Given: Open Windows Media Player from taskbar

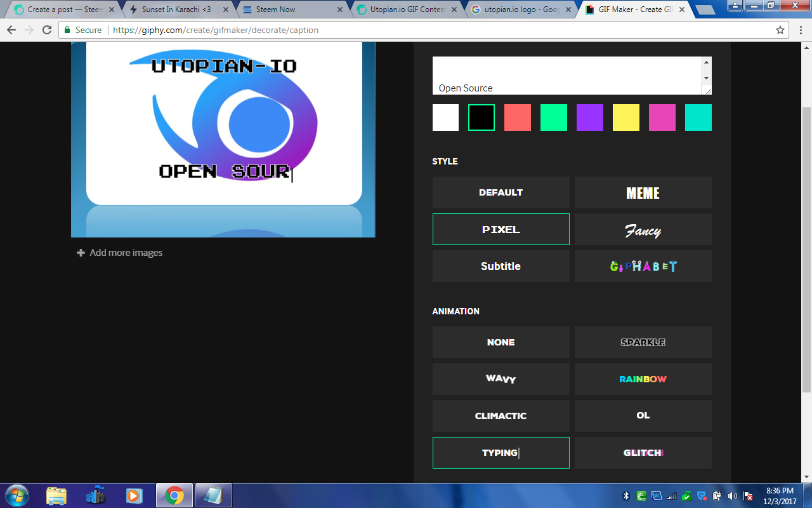Looking at the screenshot, I should pyautogui.click(x=134, y=495).
